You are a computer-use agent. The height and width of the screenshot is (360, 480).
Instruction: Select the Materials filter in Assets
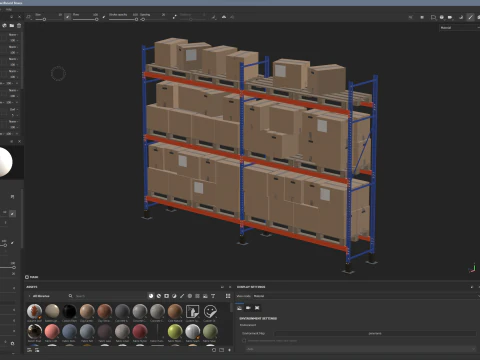coord(151,296)
